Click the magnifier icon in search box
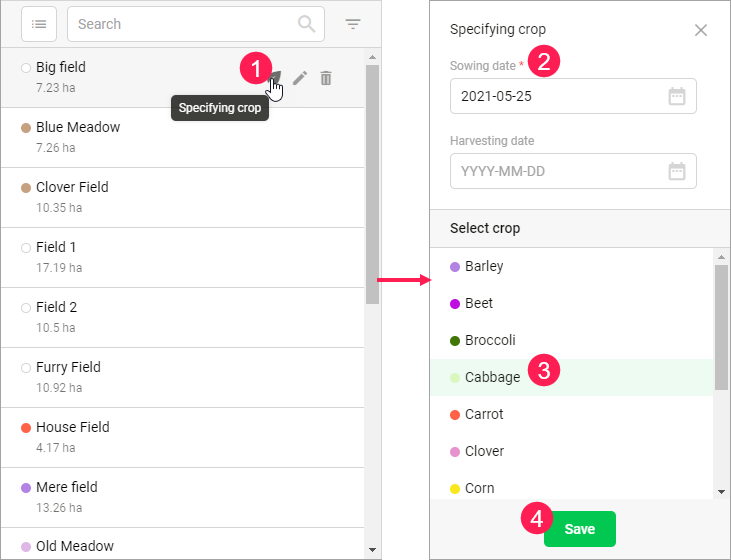 point(306,24)
